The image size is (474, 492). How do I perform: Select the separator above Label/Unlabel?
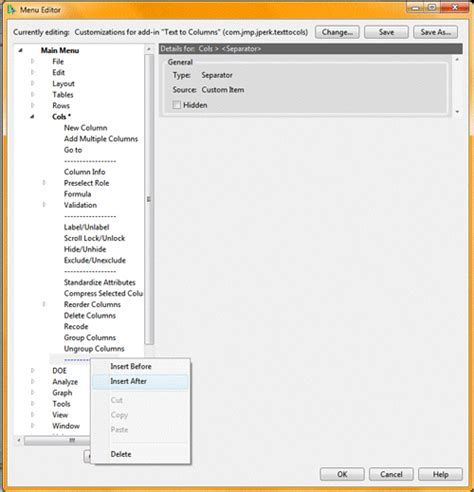coord(90,216)
